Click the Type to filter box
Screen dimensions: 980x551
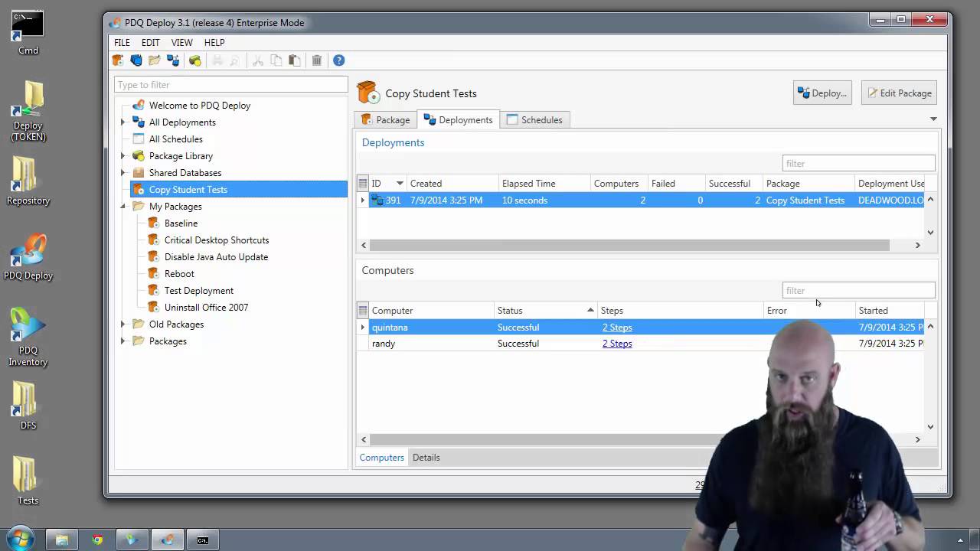pyautogui.click(x=231, y=85)
